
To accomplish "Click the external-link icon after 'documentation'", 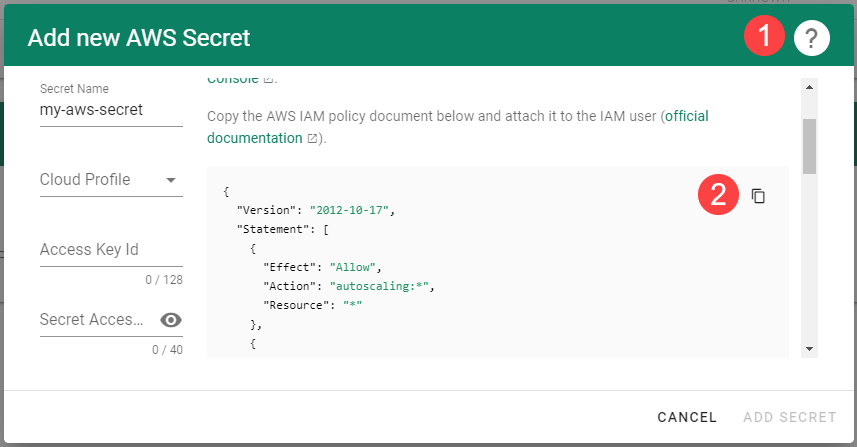I will [x=314, y=139].
